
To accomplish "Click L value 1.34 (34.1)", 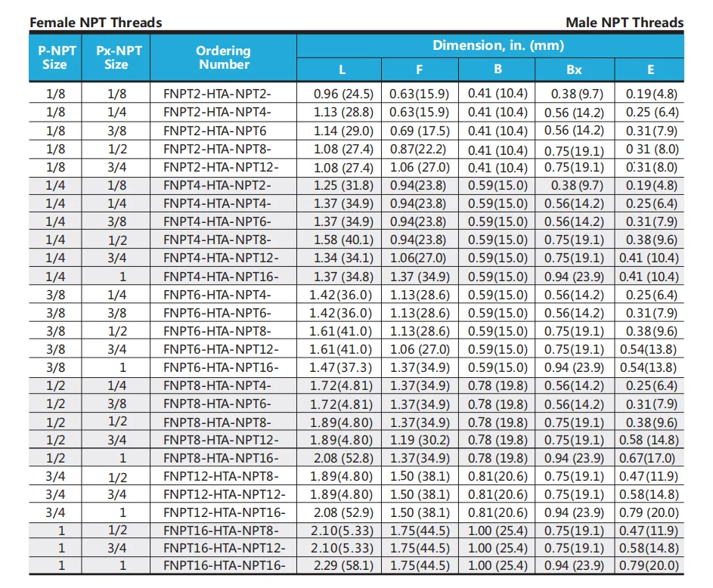I will click(343, 258).
